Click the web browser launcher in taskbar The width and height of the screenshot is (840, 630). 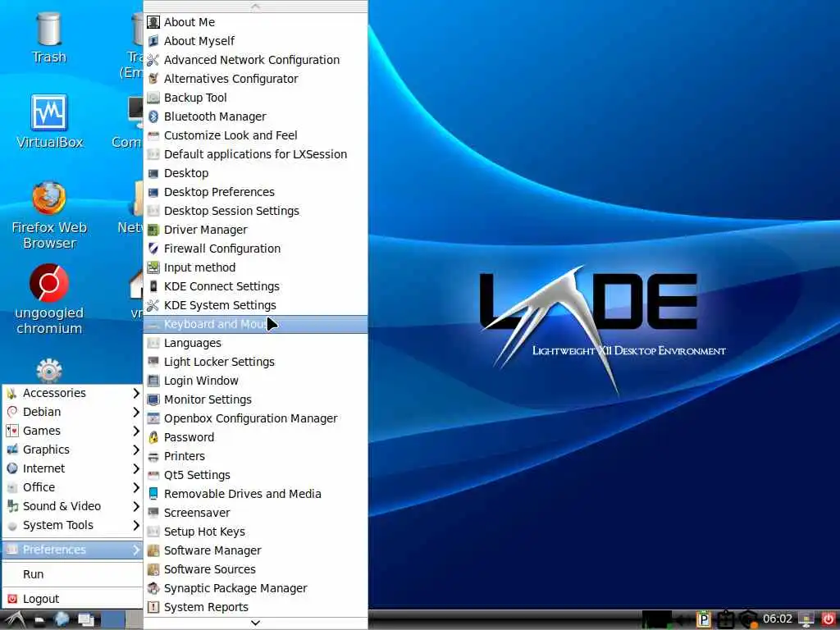[x=62, y=619]
